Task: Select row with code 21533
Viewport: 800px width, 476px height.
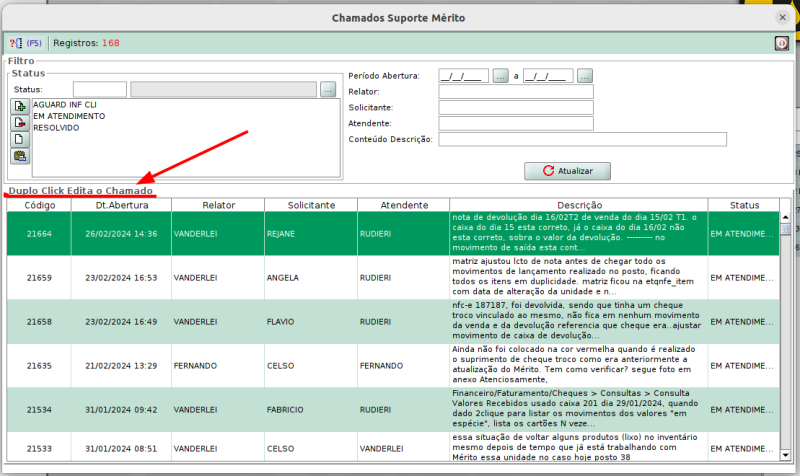Action: (393, 447)
